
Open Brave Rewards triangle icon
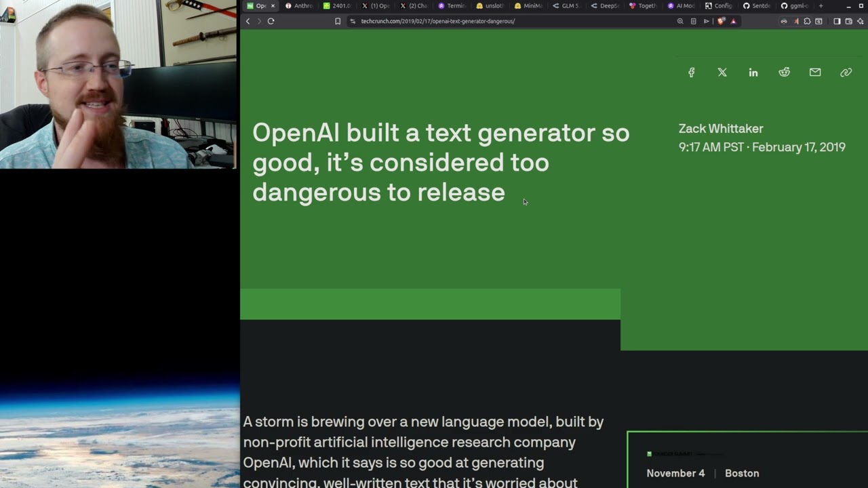733,21
